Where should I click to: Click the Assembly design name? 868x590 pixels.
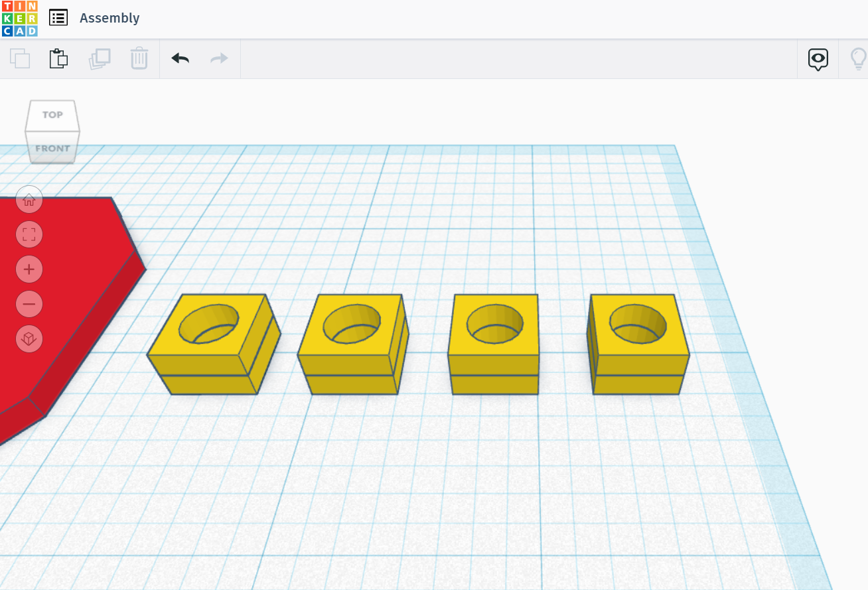(x=109, y=18)
